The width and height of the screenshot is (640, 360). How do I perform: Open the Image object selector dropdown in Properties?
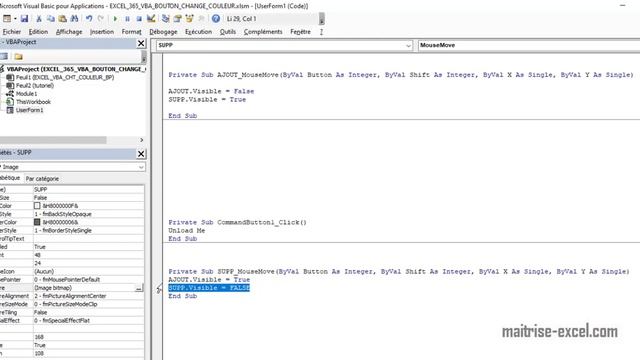tap(141, 167)
